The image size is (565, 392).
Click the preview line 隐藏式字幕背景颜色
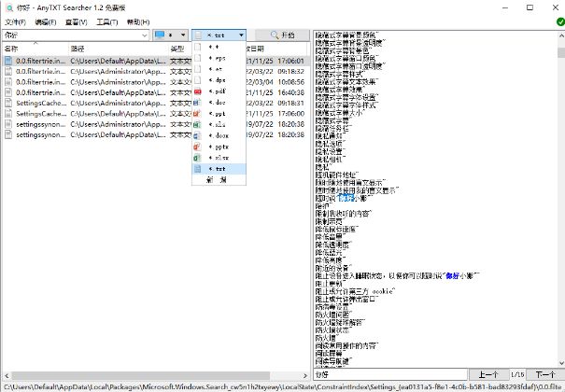pos(346,35)
